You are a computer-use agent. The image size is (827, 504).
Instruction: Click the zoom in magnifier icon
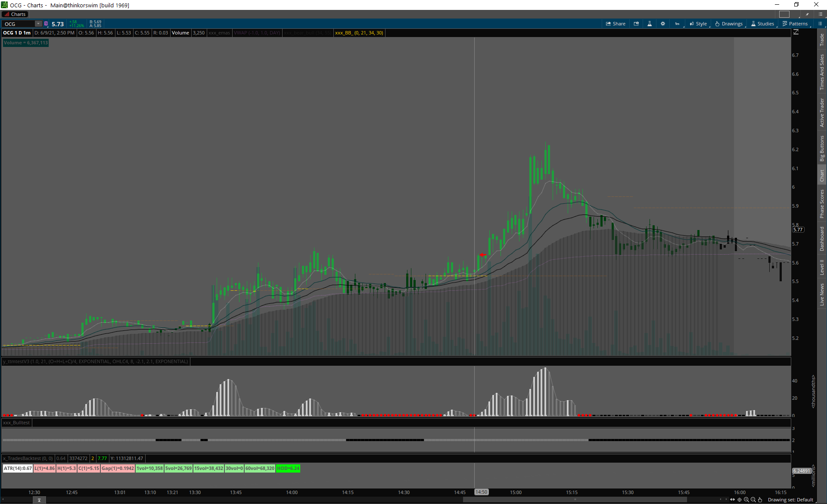tap(746, 500)
